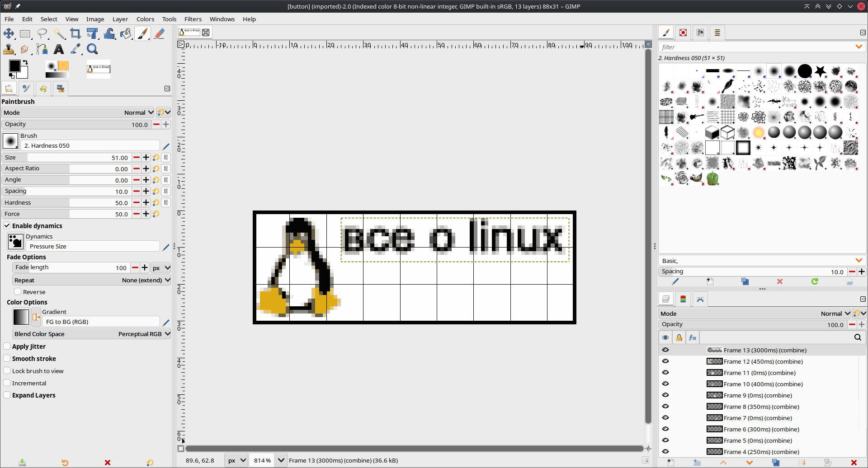Enable Apply Jitter option
The image size is (868, 468).
[7, 346]
